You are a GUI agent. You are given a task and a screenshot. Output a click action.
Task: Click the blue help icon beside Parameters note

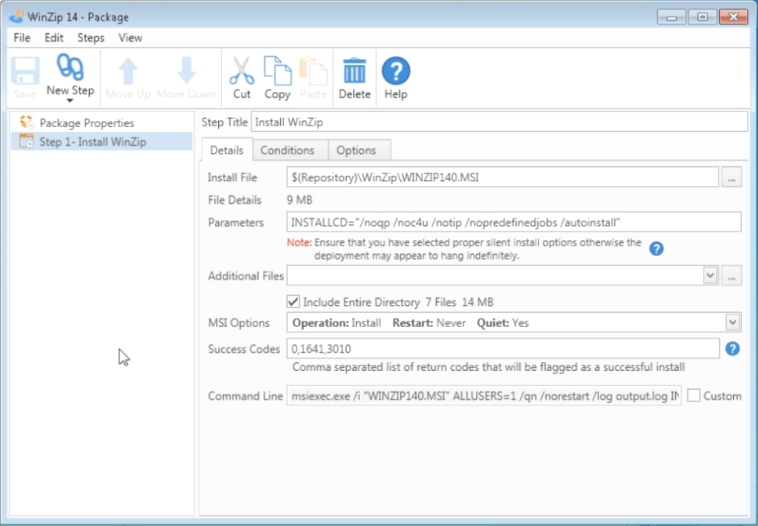tap(656, 249)
